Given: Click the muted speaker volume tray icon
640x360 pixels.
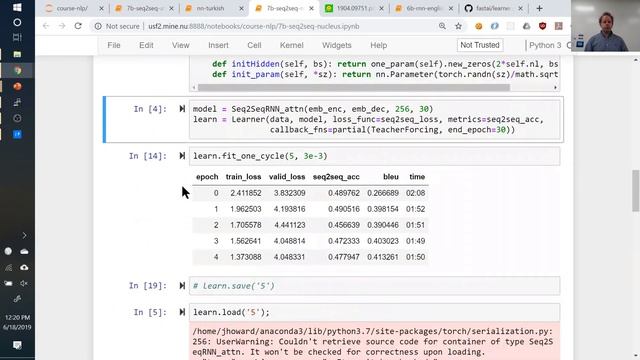Looking at the screenshot, I should pyautogui.click(x=24, y=283).
